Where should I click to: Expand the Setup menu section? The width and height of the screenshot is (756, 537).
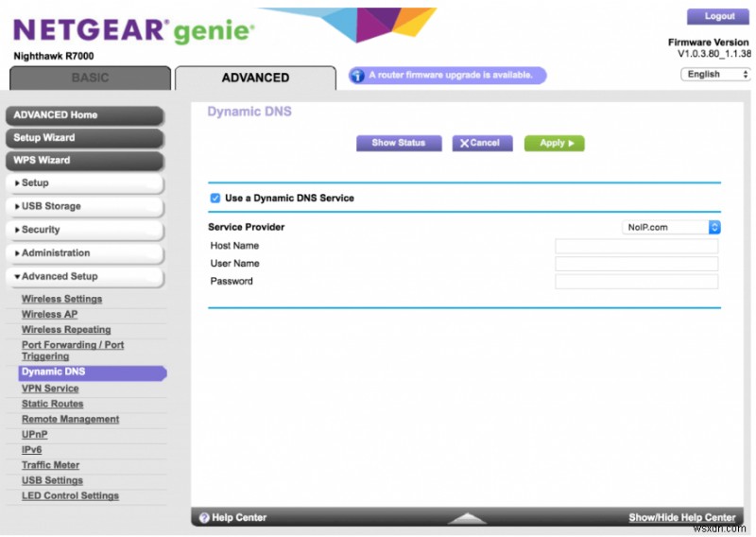click(85, 182)
